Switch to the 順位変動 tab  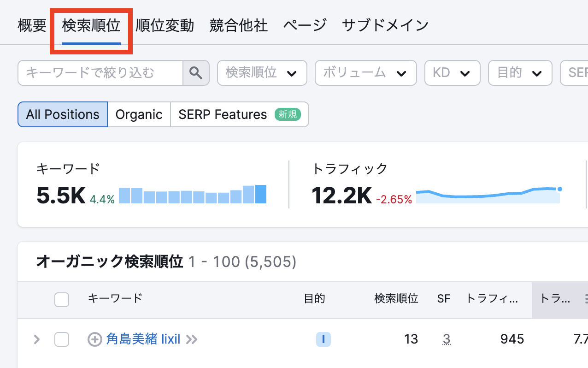point(165,26)
